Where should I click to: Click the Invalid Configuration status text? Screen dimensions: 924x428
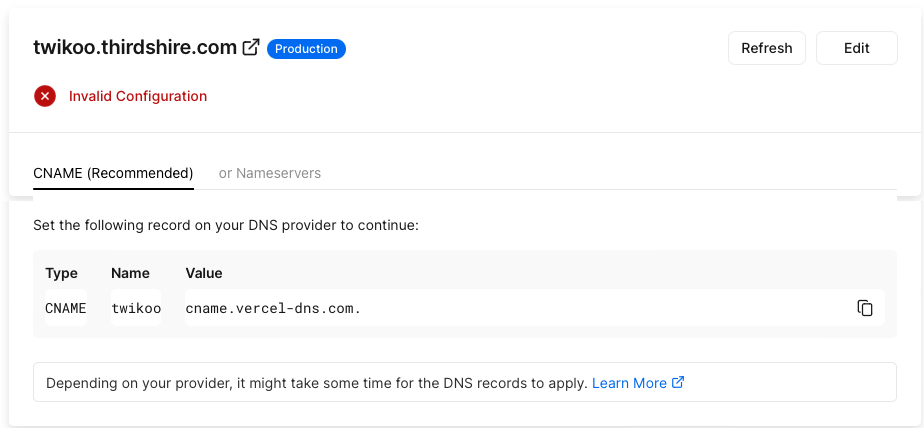138,96
